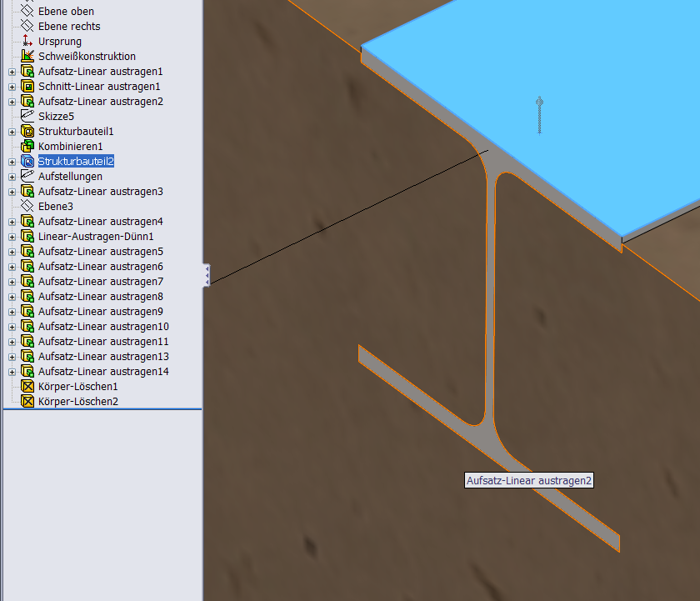Expand the Schnitt-Linear austragen1 node
The height and width of the screenshot is (601, 700).
(12, 87)
